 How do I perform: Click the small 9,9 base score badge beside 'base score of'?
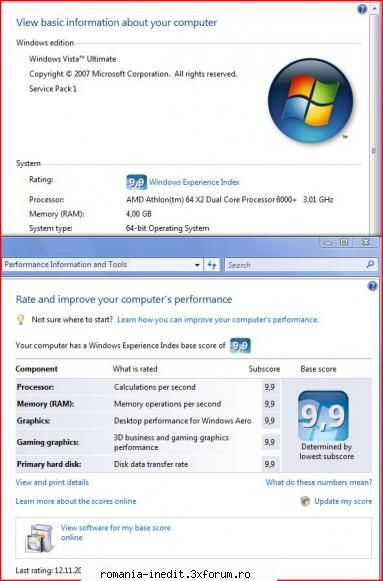[x=240, y=345]
